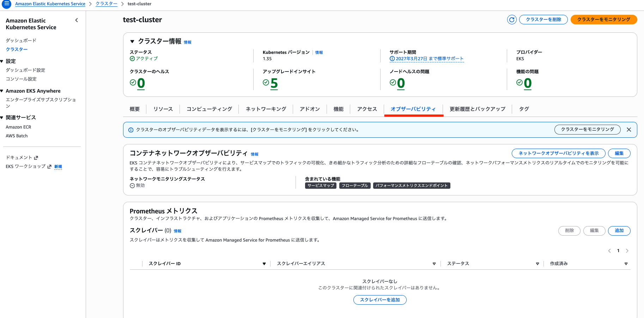The height and width of the screenshot is (318, 644).
Task: Click the スクレイパーを追加 button
Action: (x=380, y=300)
